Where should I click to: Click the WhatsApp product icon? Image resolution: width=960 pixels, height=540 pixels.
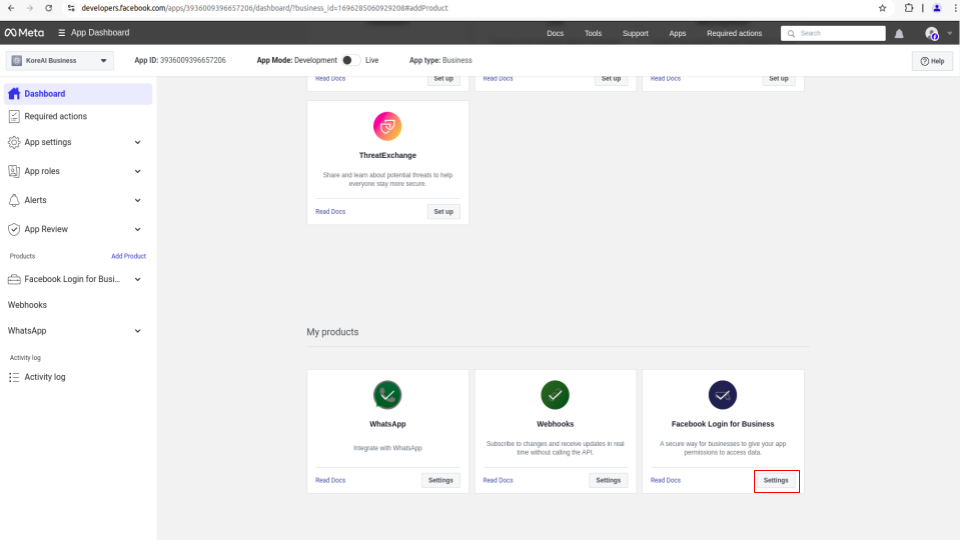tap(387, 395)
